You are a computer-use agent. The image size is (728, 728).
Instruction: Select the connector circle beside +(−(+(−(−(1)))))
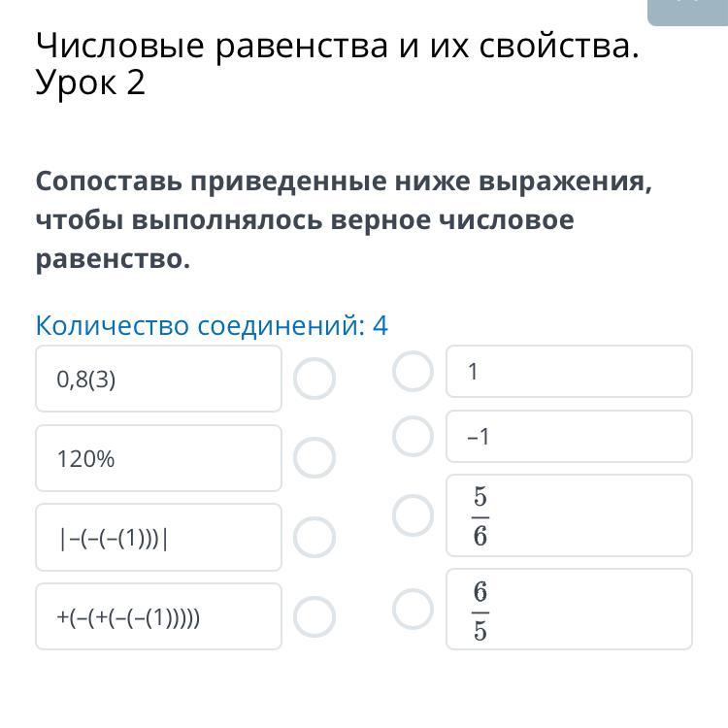click(314, 615)
